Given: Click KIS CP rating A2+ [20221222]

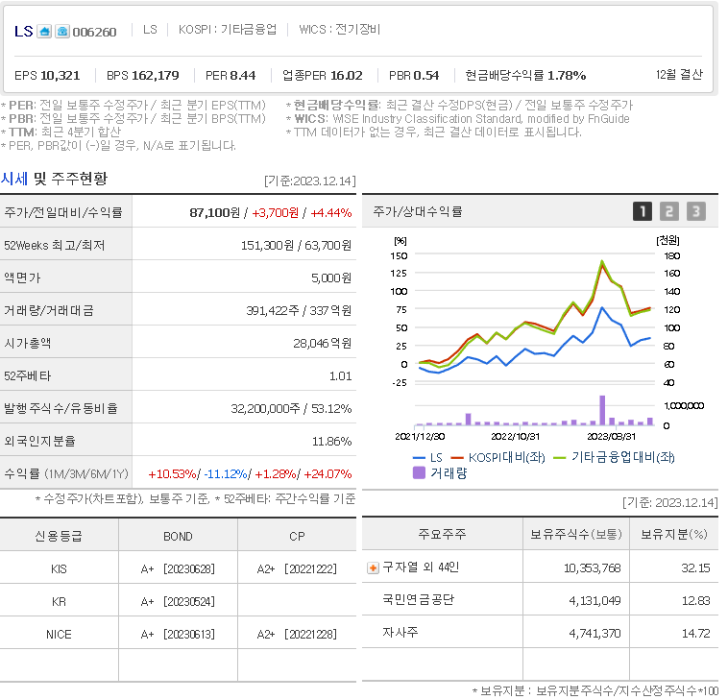Looking at the screenshot, I should (x=297, y=568).
